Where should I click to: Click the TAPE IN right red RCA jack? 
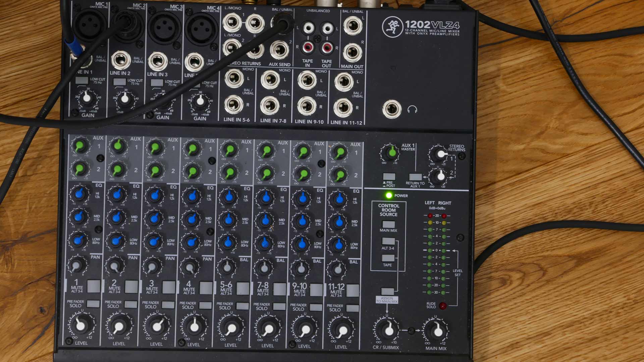[x=308, y=48]
